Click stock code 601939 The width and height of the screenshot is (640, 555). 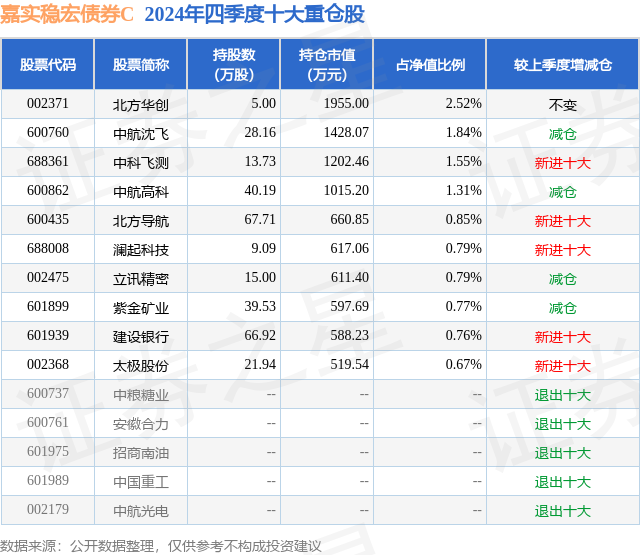coord(48,335)
